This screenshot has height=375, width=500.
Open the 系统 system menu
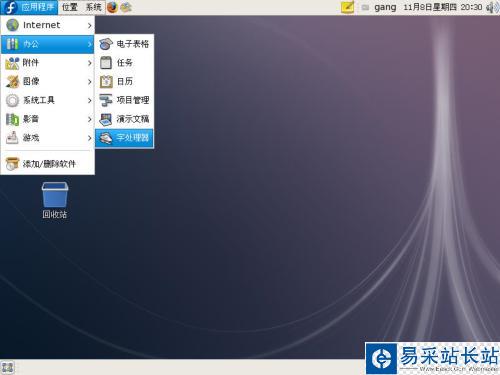coord(93,7)
